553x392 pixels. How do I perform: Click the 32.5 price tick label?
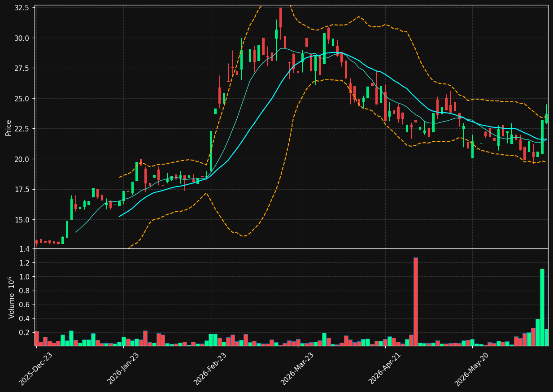pos(22,8)
